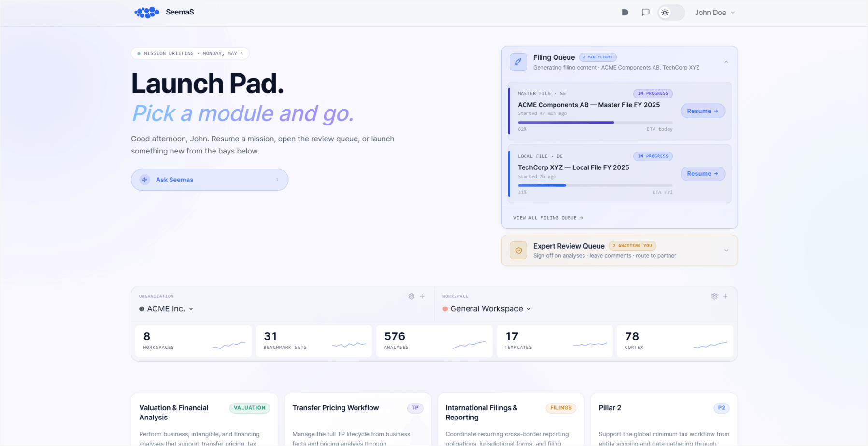Viewport: 868px width, 446px height.
Task: Open the 17 Templates stat card
Action: (555, 341)
